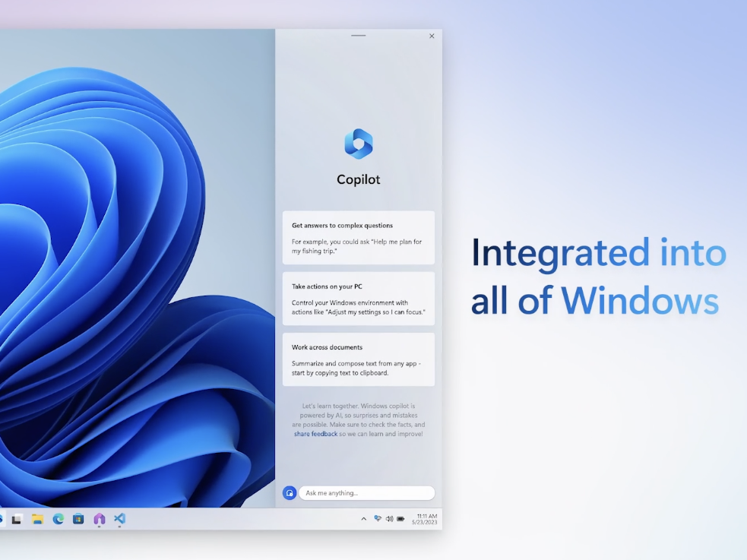
Task: Click the network icon in system tray
Action: point(378,518)
